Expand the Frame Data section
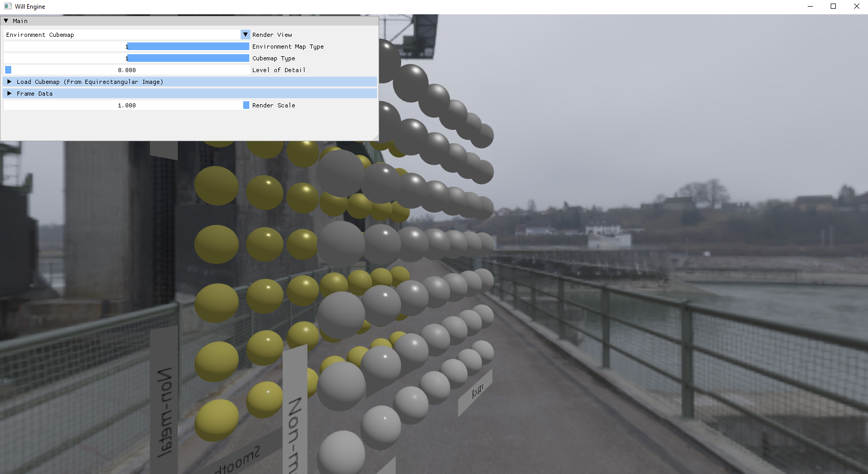Viewport: 868px width, 474px height. (x=35, y=94)
